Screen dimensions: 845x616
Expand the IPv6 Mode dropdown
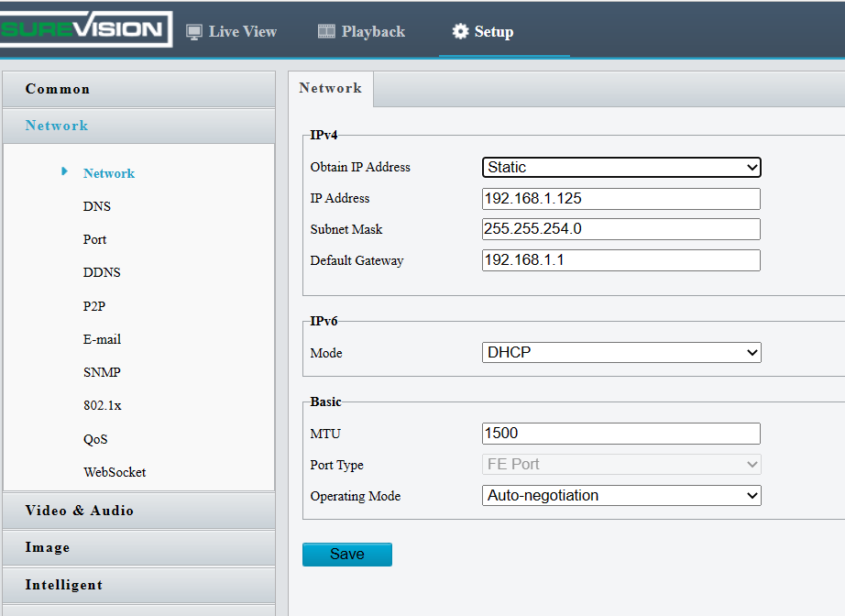click(x=621, y=353)
